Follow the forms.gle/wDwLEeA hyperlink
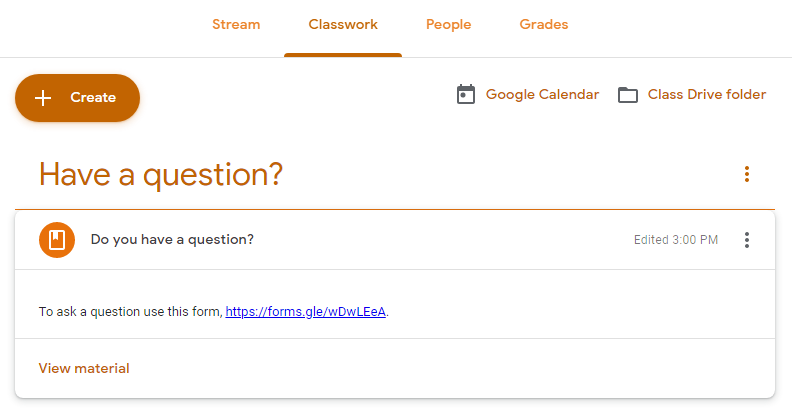The height and width of the screenshot is (413, 792). click(x=306, y=312)
